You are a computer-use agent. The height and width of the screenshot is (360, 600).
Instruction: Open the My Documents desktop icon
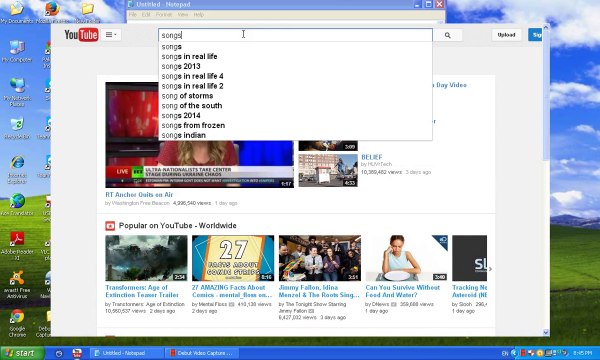16,13
